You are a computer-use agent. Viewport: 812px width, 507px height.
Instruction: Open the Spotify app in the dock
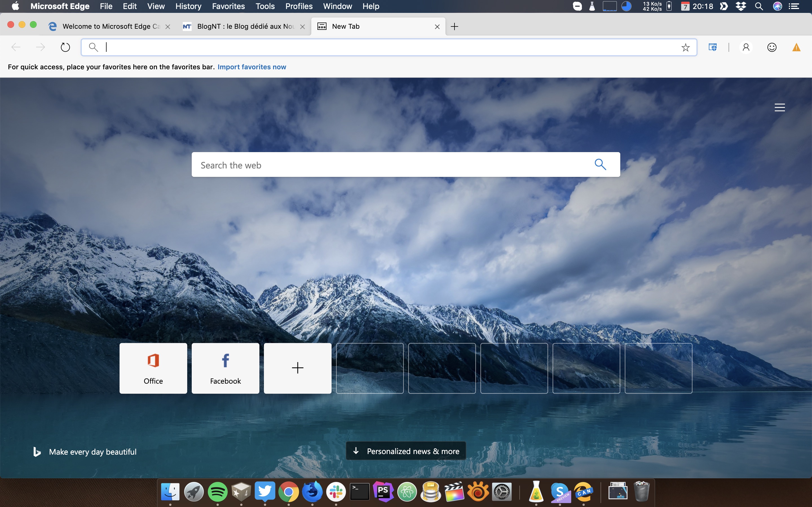217,492
